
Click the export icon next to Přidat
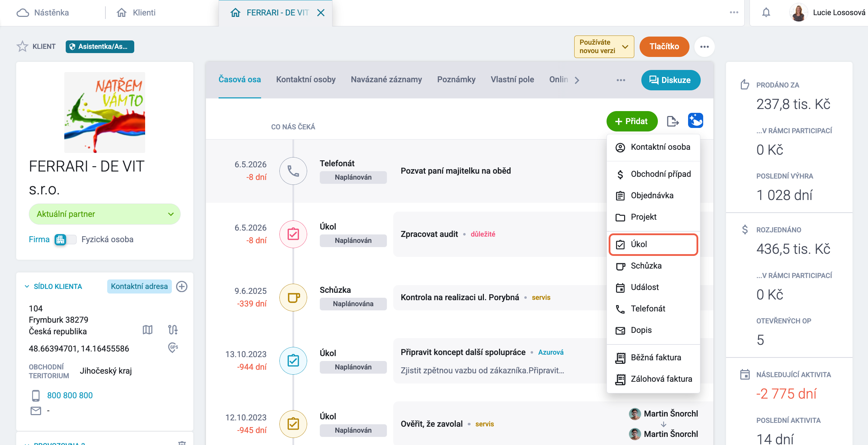tap(673, 121)
